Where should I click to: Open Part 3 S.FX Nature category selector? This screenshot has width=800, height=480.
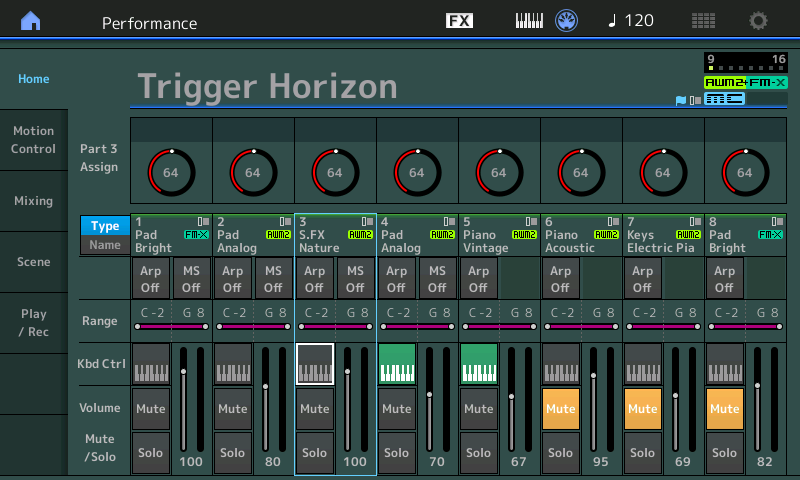point(335,234)
